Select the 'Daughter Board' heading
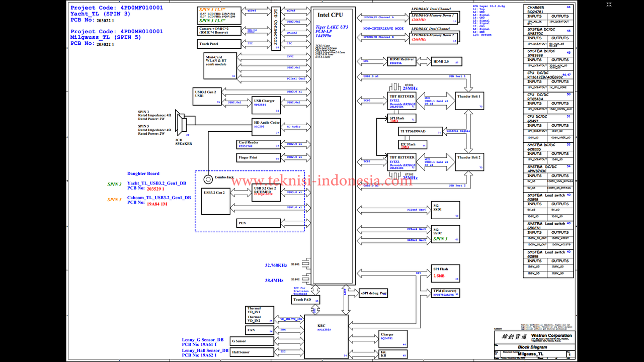Screen dimensions: 644x362 tap(143, 173)
